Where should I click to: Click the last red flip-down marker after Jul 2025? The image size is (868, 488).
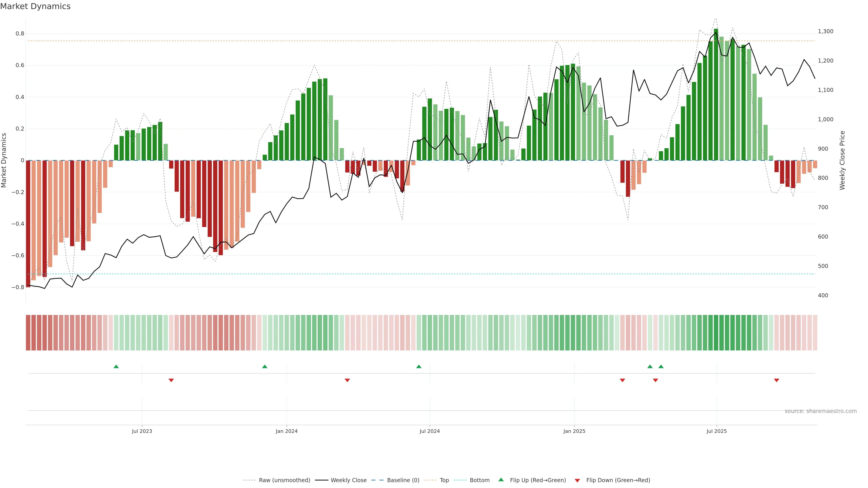point(777,380)
